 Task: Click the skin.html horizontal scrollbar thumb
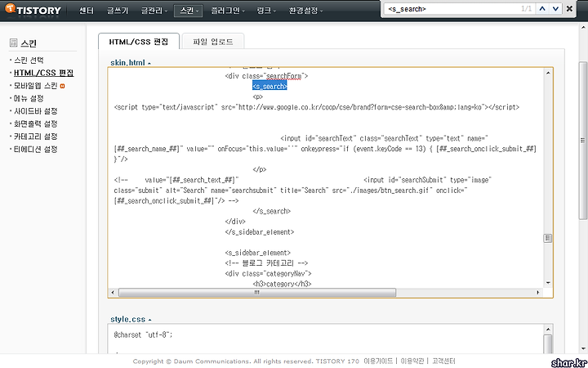click(257, 292)
